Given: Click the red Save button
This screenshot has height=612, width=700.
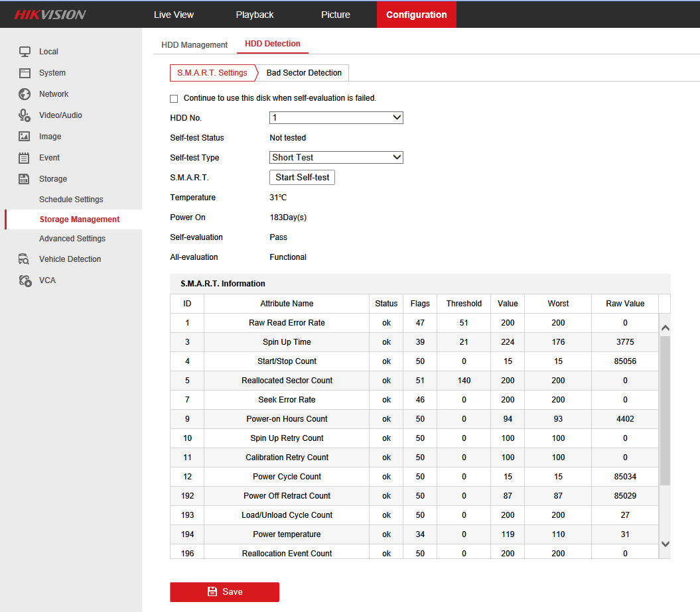Looking at the screenshot, I should (x=224, y=591).
